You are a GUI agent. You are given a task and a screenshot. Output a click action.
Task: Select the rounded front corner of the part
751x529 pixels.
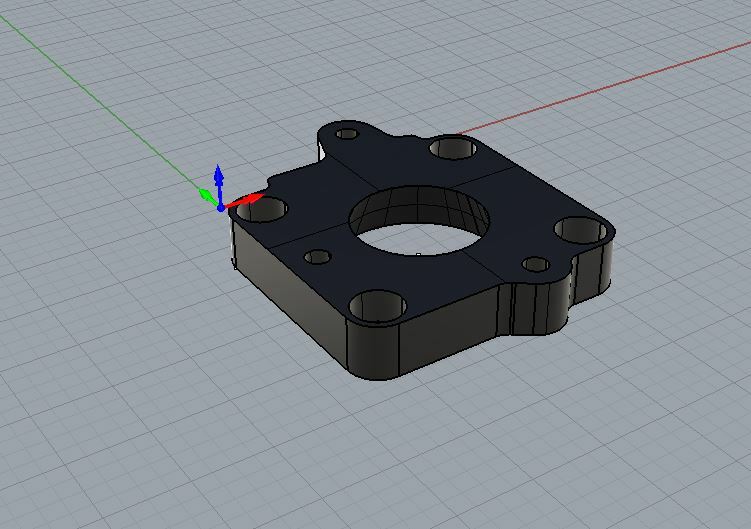pyautogui.click(x=377, y=350)
